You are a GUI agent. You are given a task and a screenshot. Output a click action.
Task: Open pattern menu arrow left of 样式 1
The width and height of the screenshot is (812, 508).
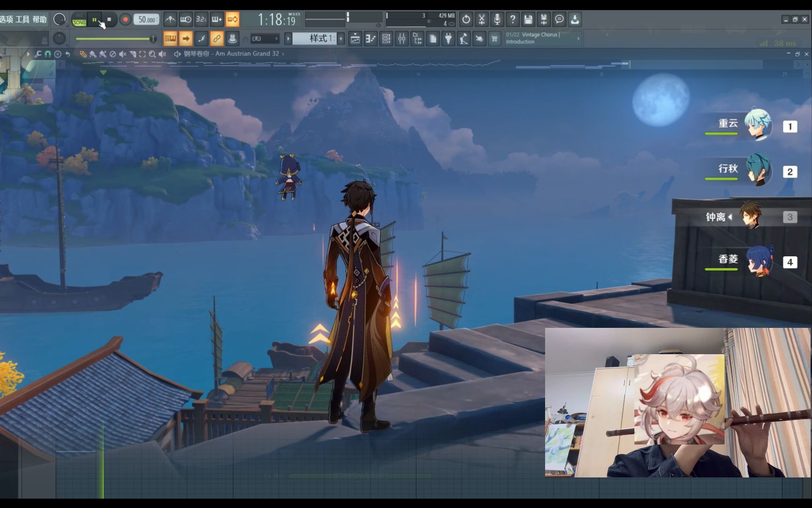pyautogui.click(x=288, y=39)
